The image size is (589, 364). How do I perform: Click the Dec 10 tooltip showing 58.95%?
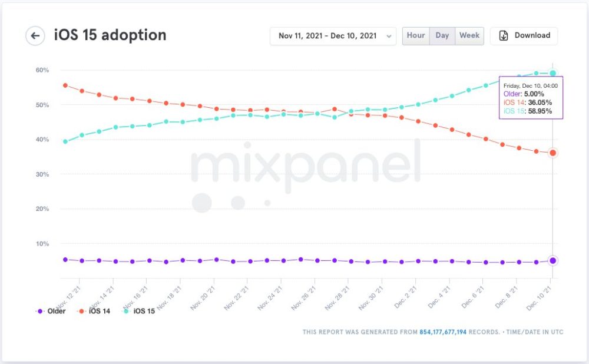pyautogui.click(x=531, y=99)
